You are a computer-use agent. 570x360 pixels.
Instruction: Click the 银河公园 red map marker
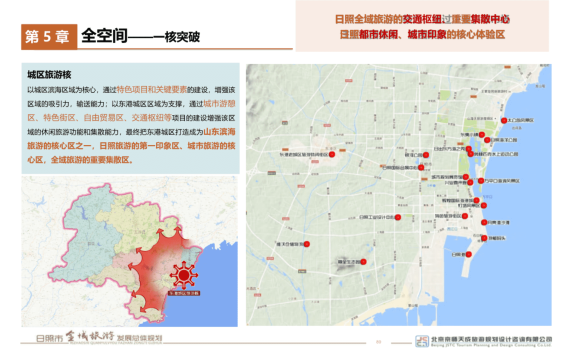pyautogui.click(x=426, y=155)
